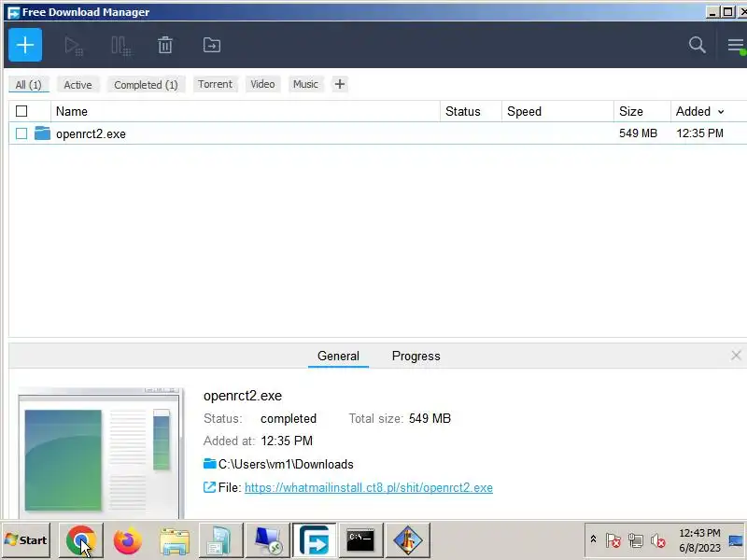Filter downloads by Video
The image size is (747, 560).
[262, 84]
